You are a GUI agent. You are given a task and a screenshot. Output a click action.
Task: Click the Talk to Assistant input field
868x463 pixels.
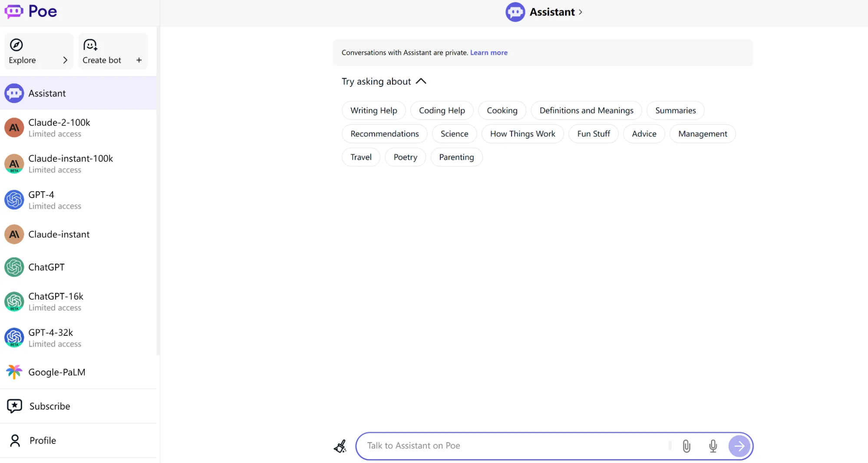coord(512,446)
